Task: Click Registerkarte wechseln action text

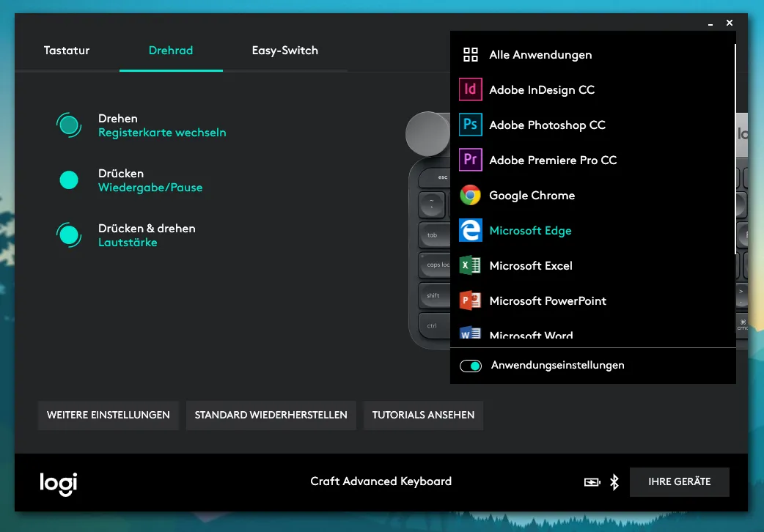Action: tap(162, 133)
